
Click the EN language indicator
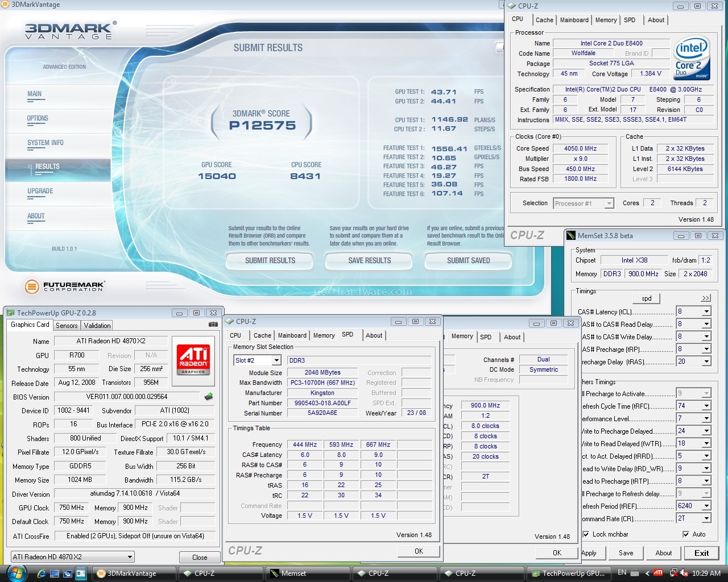tap(622, 572)
